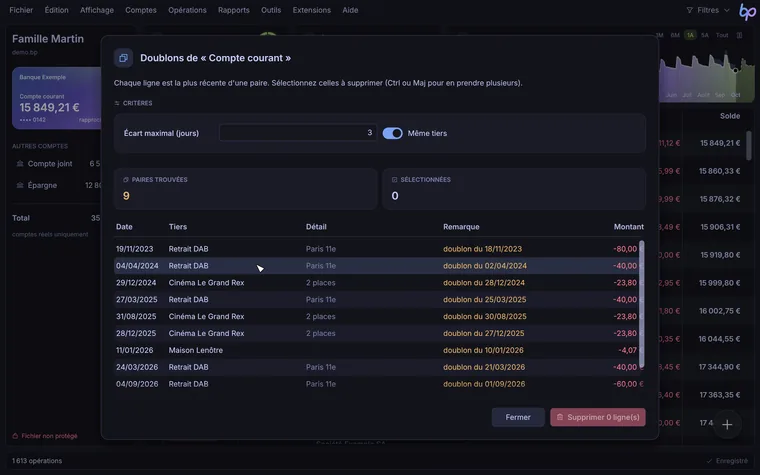Image resolution: width=760 pixels, height=475 pixels.
Task: Select the 11/01/2026 Maison Lenôtre row
Action: [379, 350]
